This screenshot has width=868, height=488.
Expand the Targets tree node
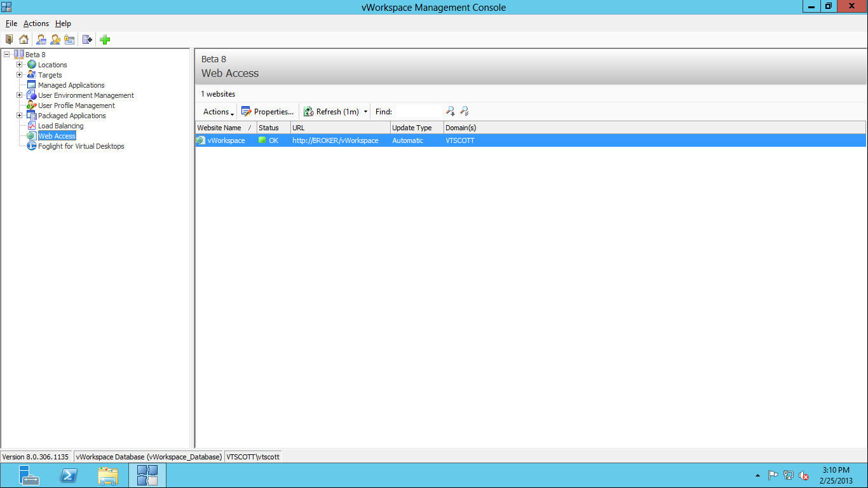point(19,75)
